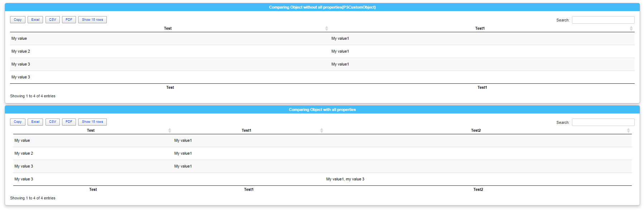Export the first table to Excel
Screen dimensions: 644x213
pos(35,20)
